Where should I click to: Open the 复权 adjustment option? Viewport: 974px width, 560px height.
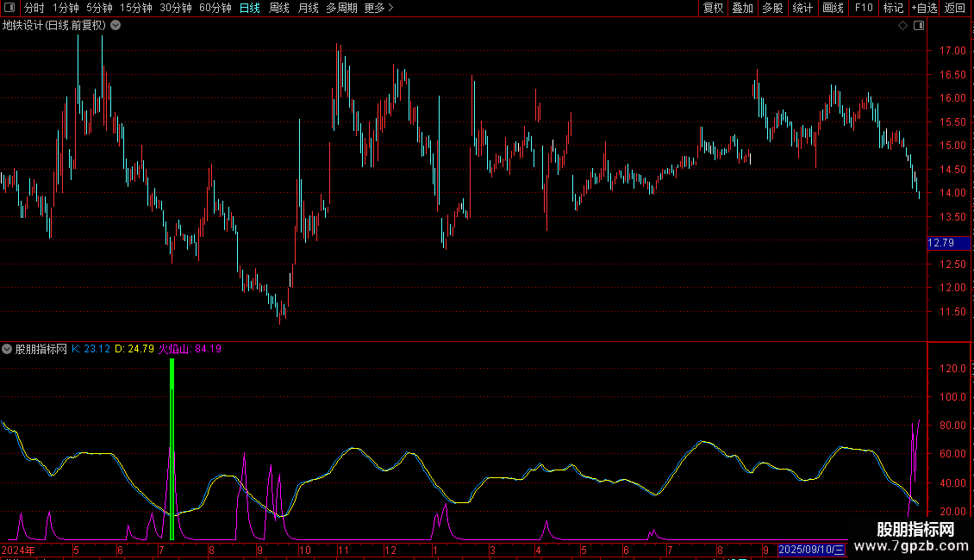click(713, 8)
